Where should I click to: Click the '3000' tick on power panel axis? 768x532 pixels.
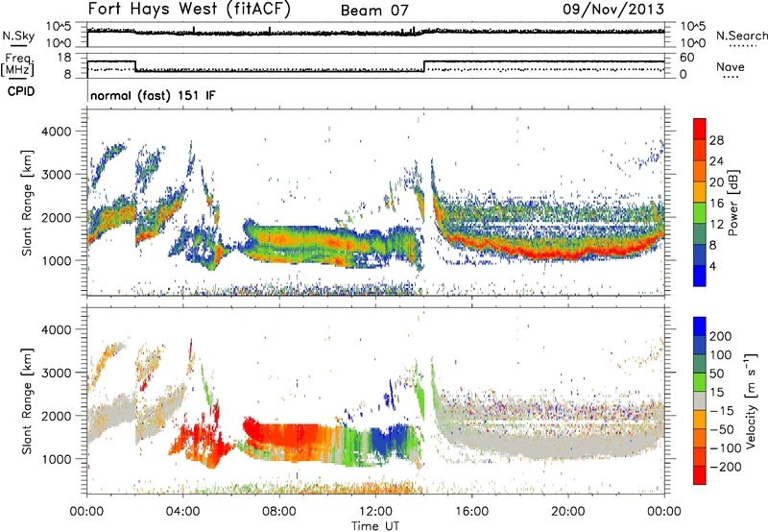click(56, 175)
